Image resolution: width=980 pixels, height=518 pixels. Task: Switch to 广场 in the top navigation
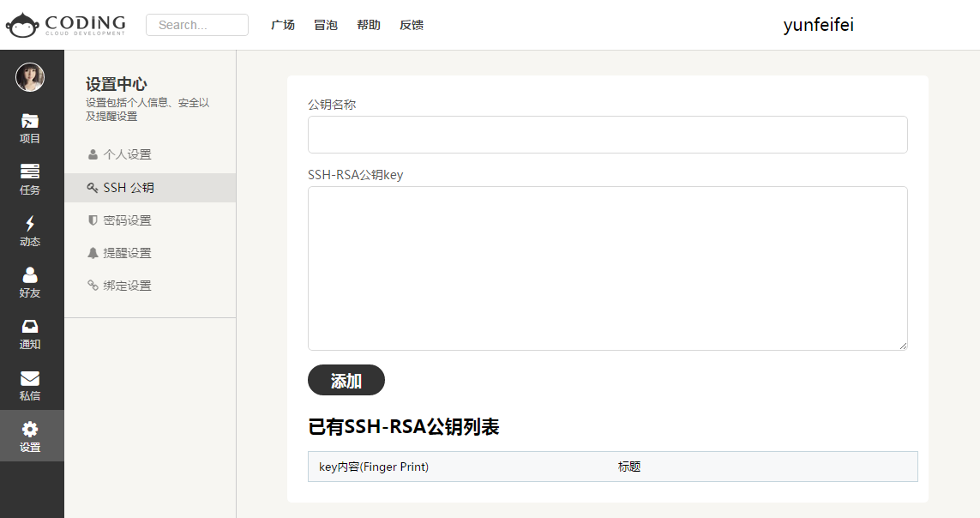point(283,25)
